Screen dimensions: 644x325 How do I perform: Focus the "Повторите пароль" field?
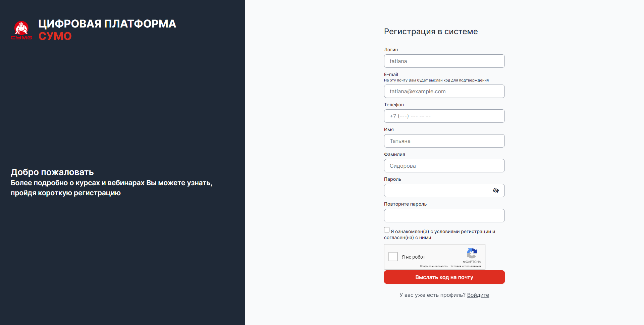pos(444,216)
